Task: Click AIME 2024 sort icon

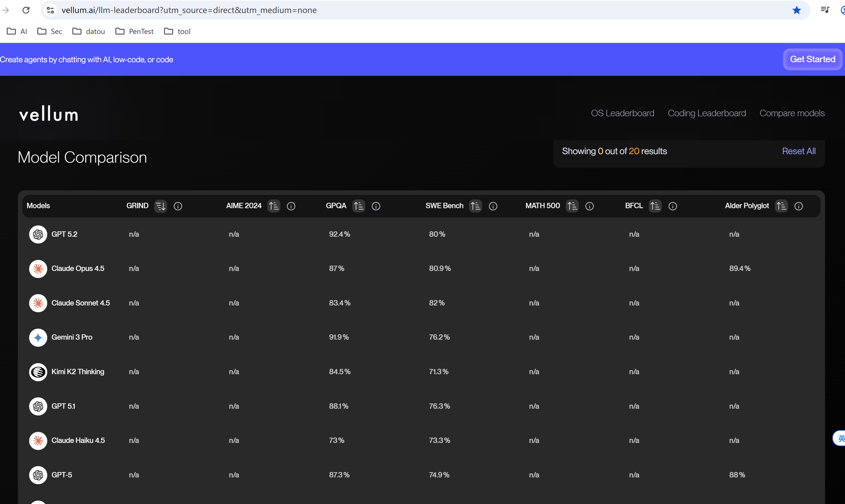Action: click(x=273, y=206)
